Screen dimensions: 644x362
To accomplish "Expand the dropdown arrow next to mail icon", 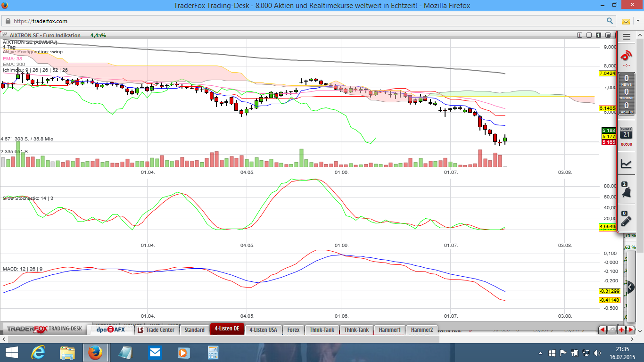I will pyautogui.click(x=638, y=21).
